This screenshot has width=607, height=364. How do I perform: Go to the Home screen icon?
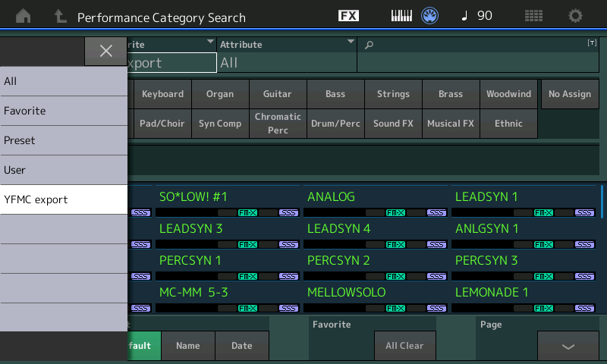pyautogui.click(x=24, y=16)
